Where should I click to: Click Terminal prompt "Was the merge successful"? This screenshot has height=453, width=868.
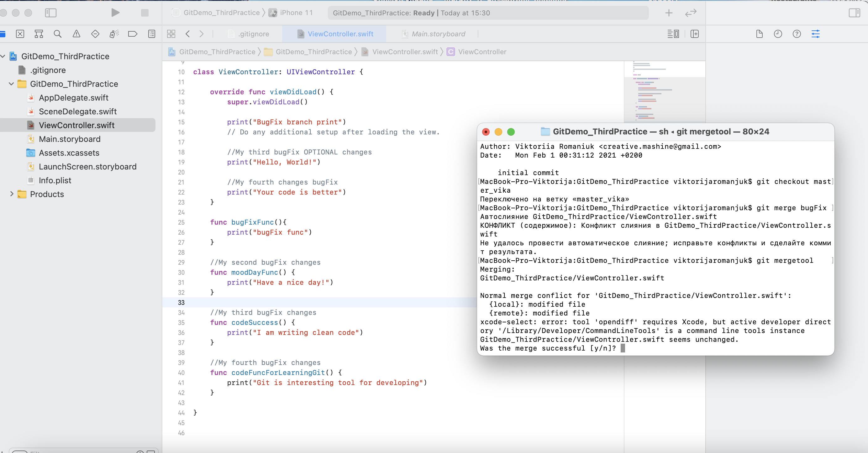(548, 348)
